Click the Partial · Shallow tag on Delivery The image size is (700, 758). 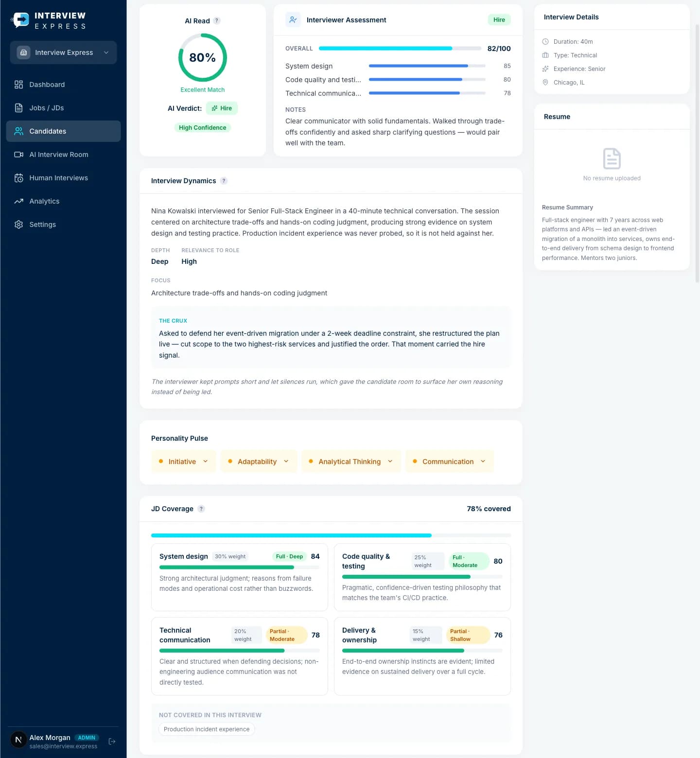468,635
